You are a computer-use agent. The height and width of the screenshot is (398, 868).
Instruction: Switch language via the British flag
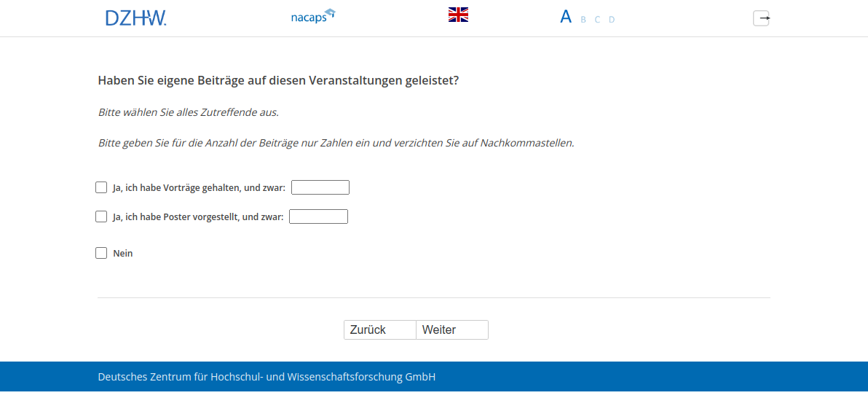point(458,15)
